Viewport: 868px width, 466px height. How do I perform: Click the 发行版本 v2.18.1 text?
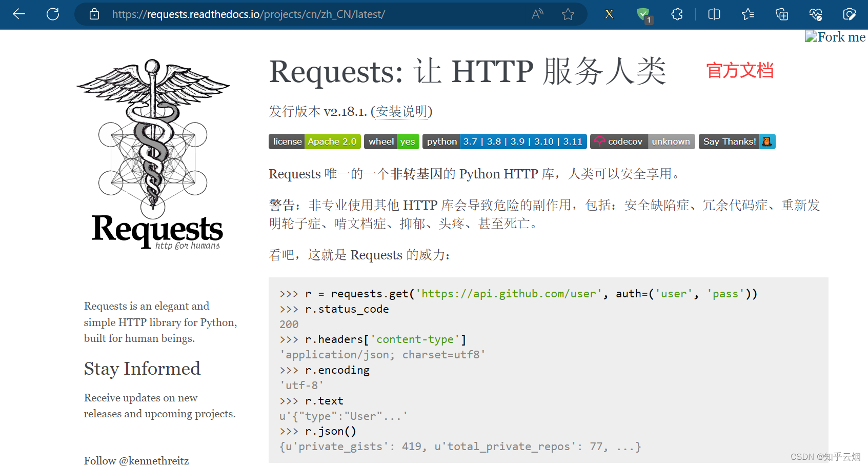[318, 111]
